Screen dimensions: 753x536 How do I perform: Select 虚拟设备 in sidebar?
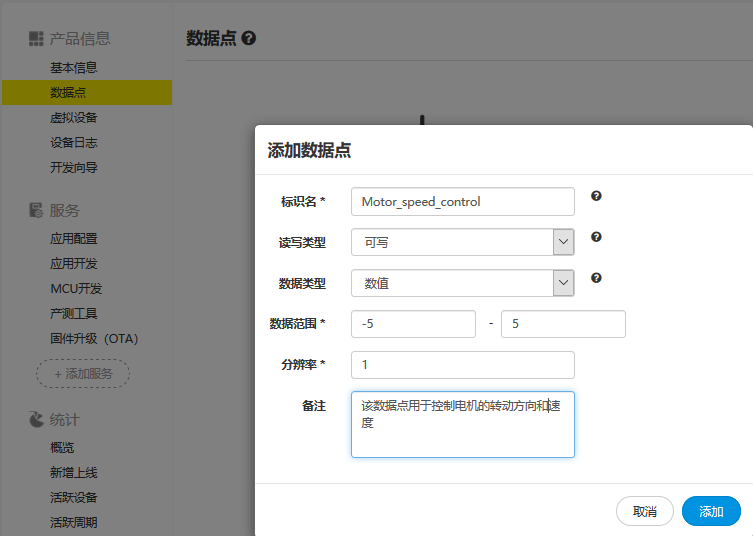click(74, 118)
